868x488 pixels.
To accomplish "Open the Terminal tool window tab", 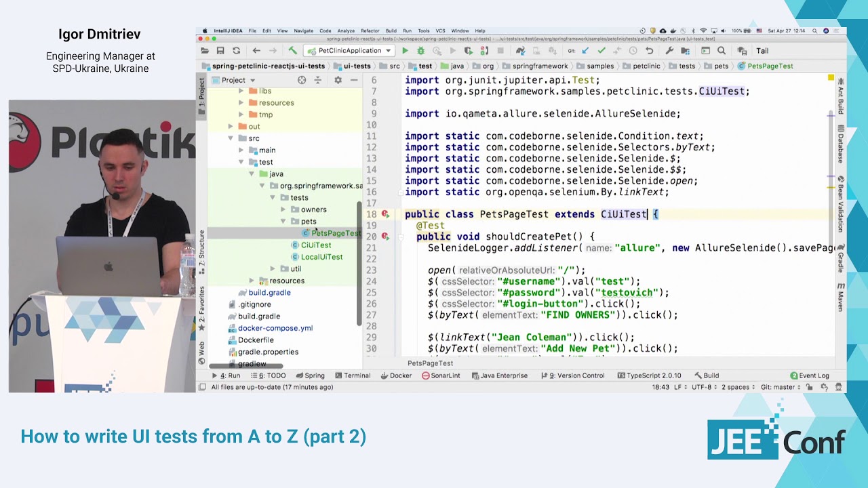I will click(352, 375).
